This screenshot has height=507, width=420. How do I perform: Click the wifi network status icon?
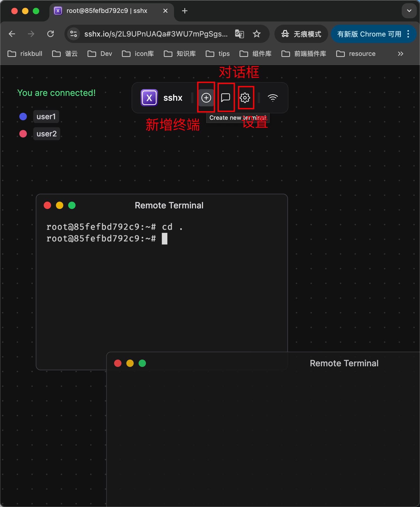pos(273,98)
